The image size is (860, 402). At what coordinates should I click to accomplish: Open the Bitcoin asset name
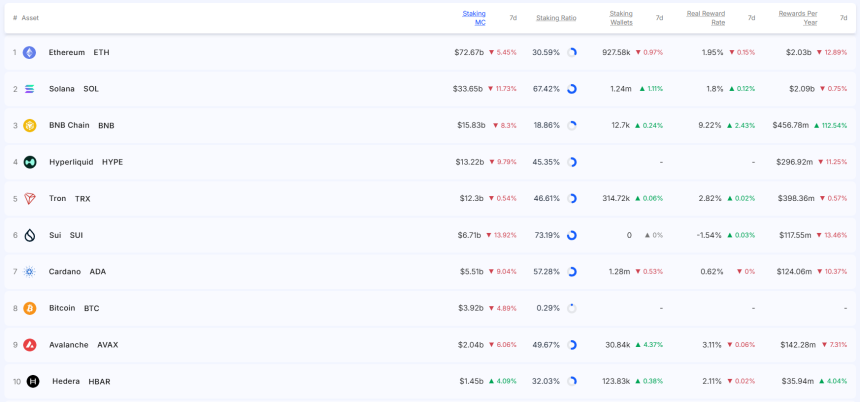(x=62, y=308)
